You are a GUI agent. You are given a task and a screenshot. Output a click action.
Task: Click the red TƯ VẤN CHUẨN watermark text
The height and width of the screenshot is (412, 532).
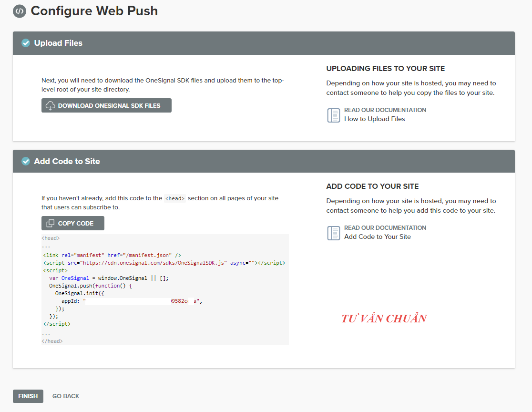point(384,319)
